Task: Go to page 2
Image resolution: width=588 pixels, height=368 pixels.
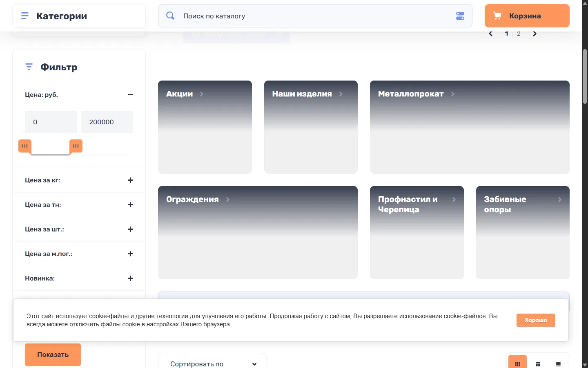Action: [x=519, y=34]
